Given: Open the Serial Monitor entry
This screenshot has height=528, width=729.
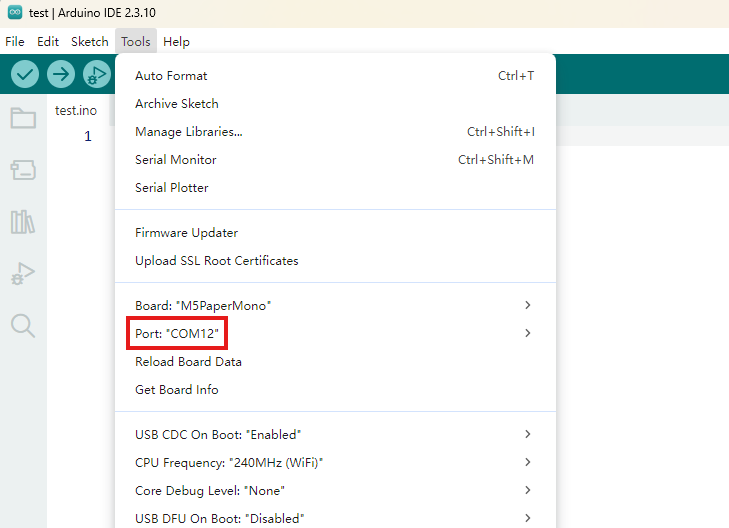Looking at the screenshot, I should (x=335, y=159).
